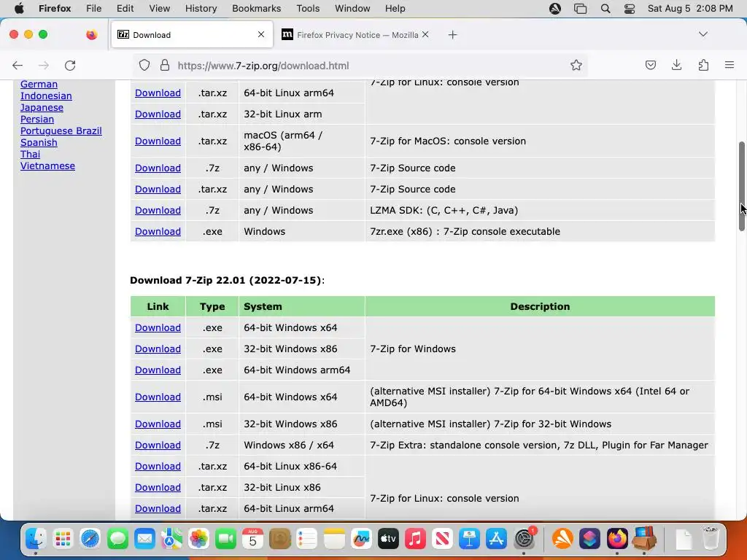Reload the 7-zip download page
747x560 pixels.
70,65
